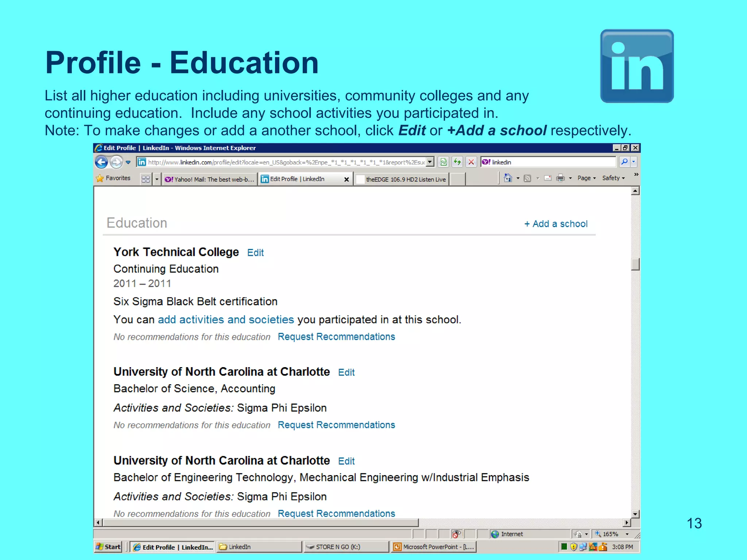Click the browser Back arrow button

click(101, 162)
